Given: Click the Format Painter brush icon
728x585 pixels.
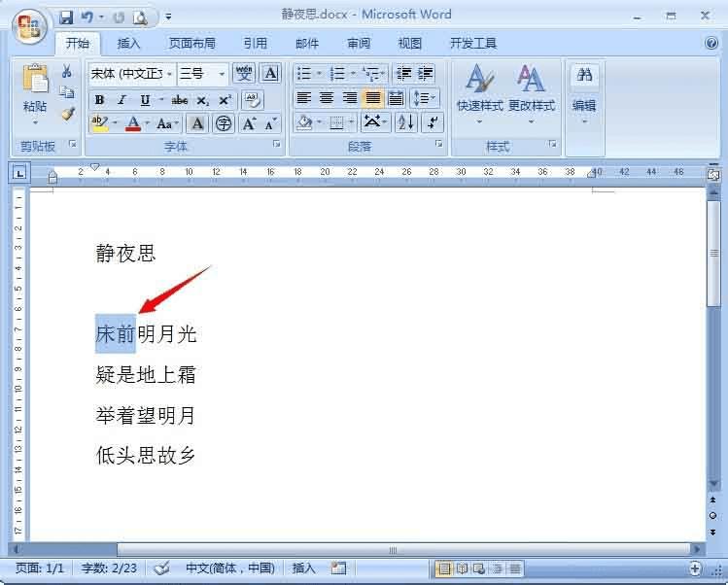Looking at the screenshot, I should pos(68,114).
